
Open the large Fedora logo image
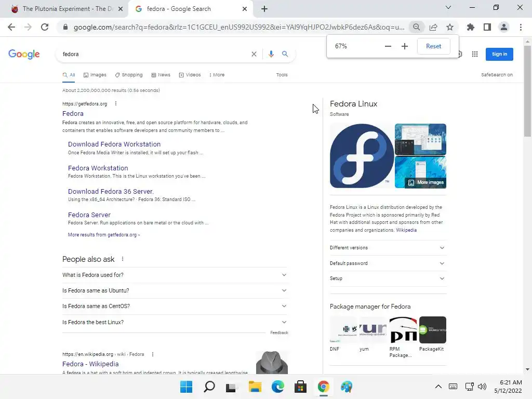362,156
